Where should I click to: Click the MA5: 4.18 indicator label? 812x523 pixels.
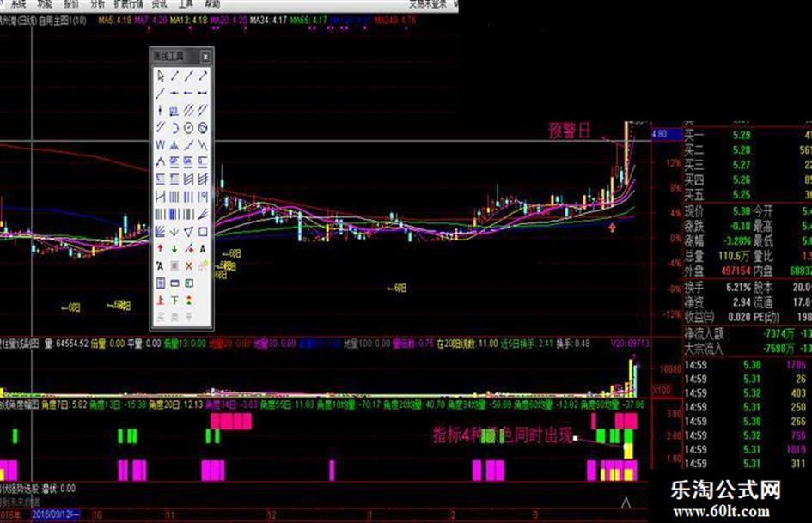[x=114, y=21]
